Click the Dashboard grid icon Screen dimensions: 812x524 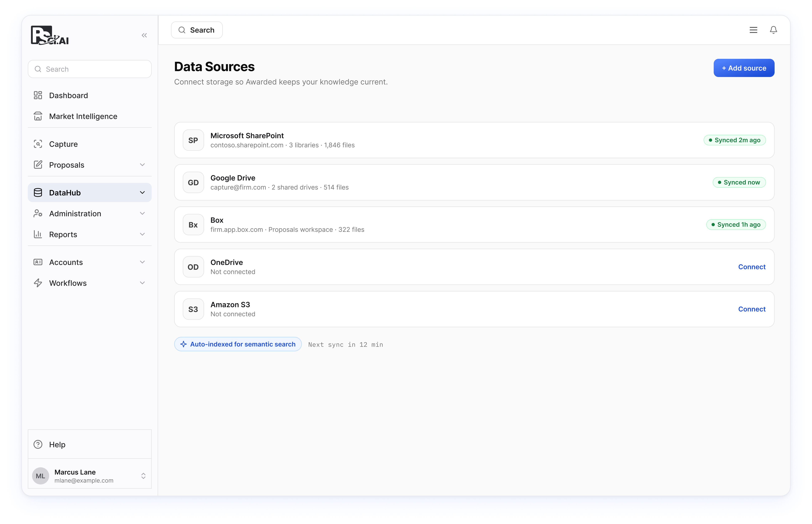(38, 95)
